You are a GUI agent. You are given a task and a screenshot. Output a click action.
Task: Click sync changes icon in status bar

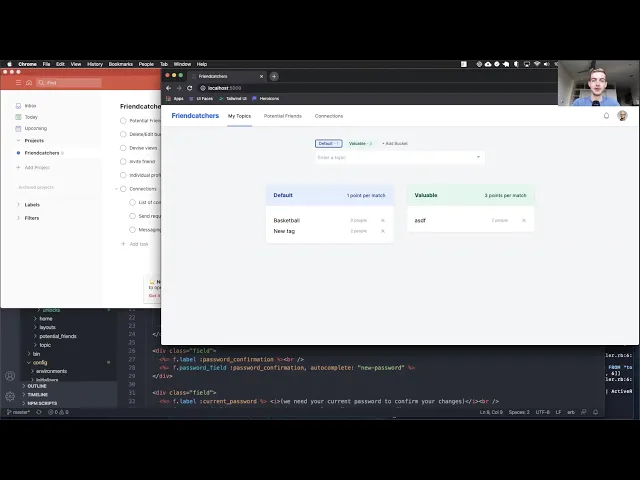[39, 412]
